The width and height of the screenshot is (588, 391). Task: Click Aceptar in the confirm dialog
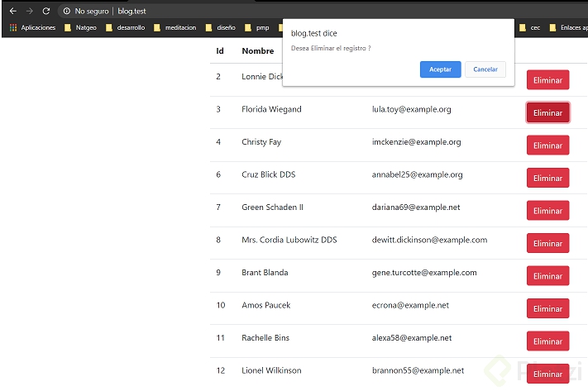click(440, 69)
